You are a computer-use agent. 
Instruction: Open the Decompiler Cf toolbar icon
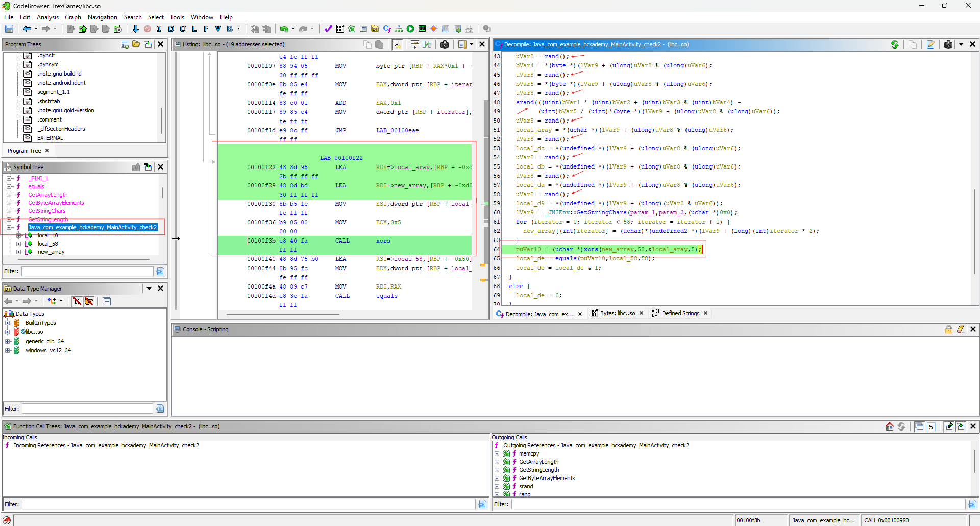coord(387,29)
